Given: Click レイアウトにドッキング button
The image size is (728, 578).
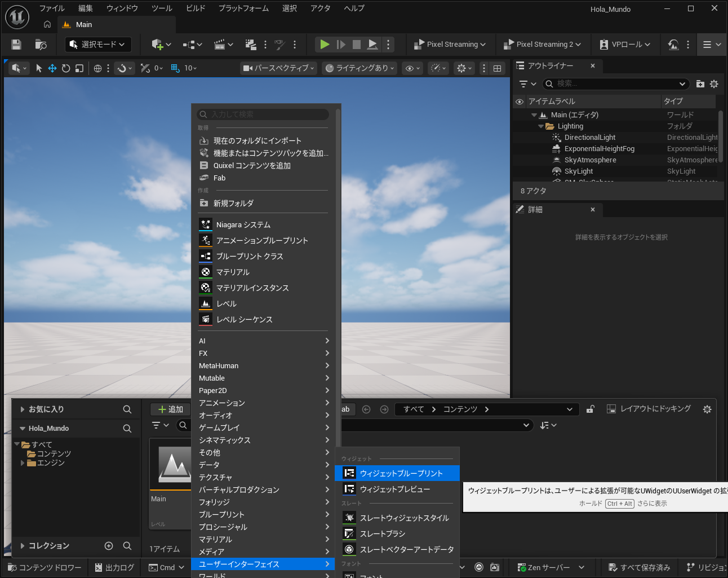Looking at the screenshot, I should pos(649,409).
